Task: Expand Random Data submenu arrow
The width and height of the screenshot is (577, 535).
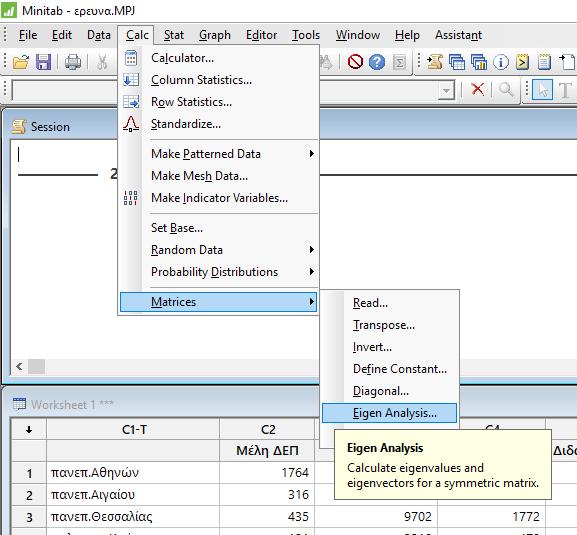Action: pyautogui.click(x=312, y=250)
